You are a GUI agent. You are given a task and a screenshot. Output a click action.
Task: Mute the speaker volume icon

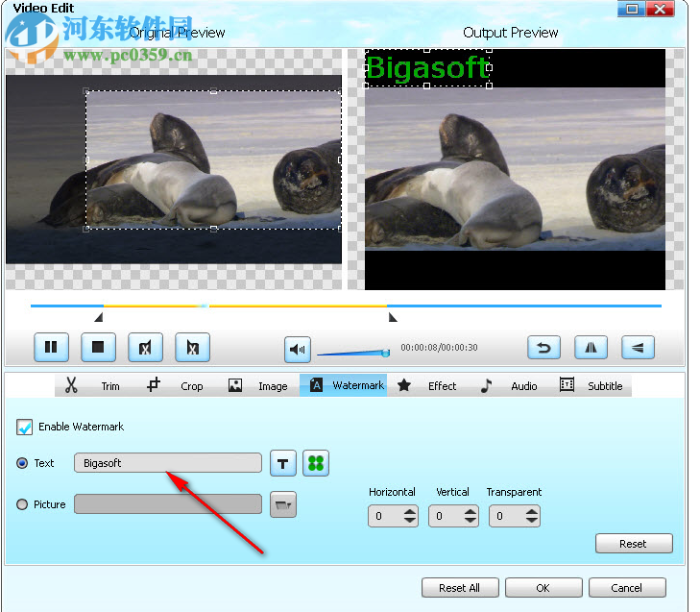pyautogui.click(x=298, y=350)
